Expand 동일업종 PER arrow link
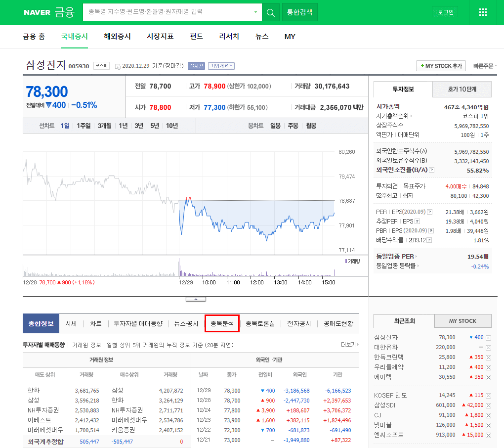 pyautogui.click(x=396, y=256)
